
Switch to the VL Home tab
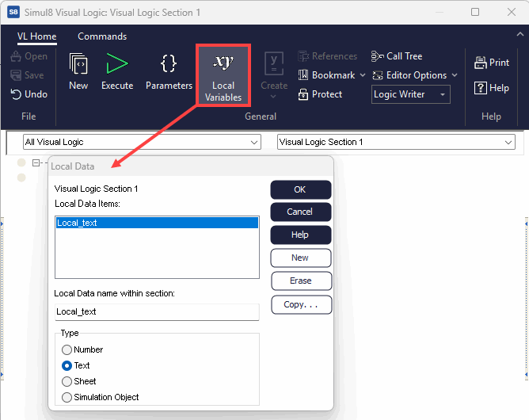tap(36, 36)
